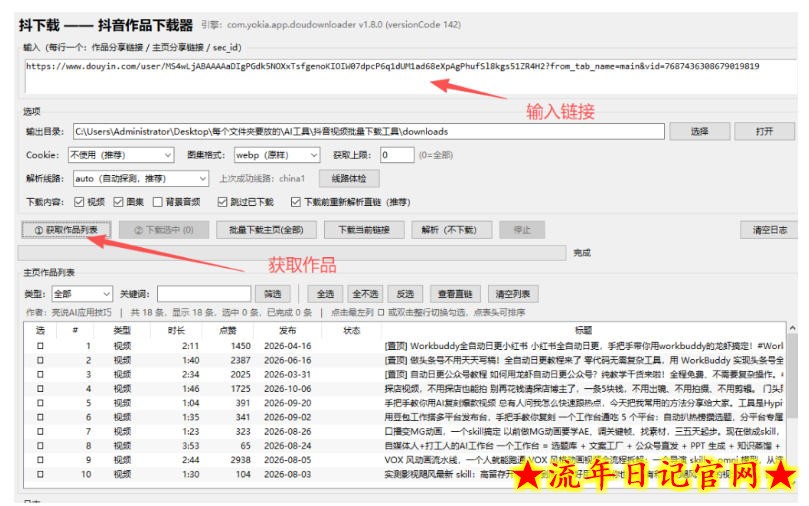
Task: Click the # column header
Action: coord(75,330)
